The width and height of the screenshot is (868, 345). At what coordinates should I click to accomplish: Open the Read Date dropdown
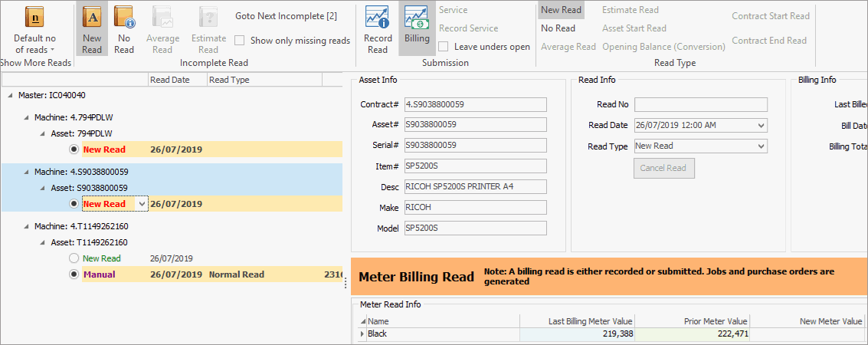[760, 126]
